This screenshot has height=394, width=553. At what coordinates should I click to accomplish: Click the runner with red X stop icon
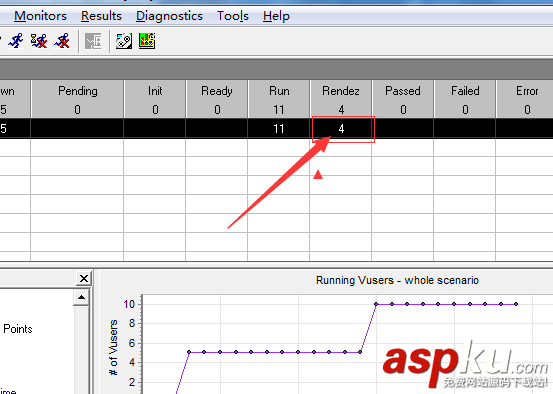[x=62, y=41]
